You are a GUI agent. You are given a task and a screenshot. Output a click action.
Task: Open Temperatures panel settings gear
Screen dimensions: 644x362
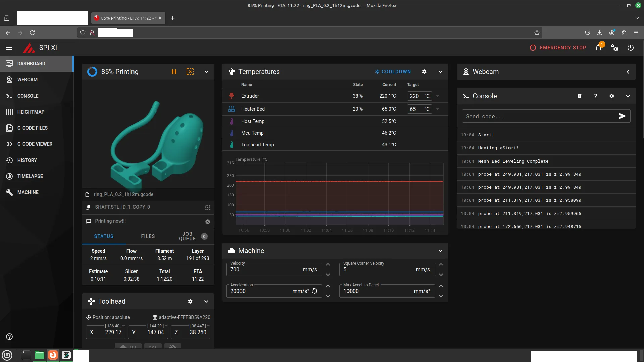(424, 72)
